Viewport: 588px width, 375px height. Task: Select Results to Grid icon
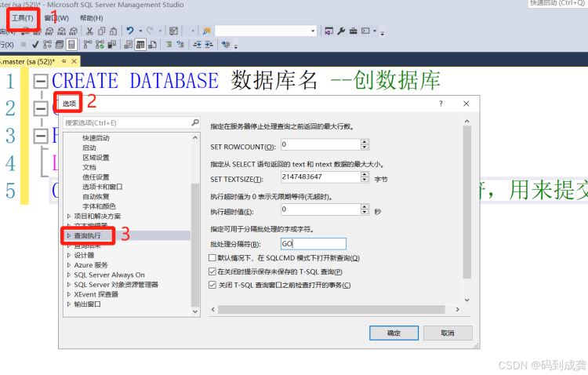pyautogui.click(x=140, y=45)
